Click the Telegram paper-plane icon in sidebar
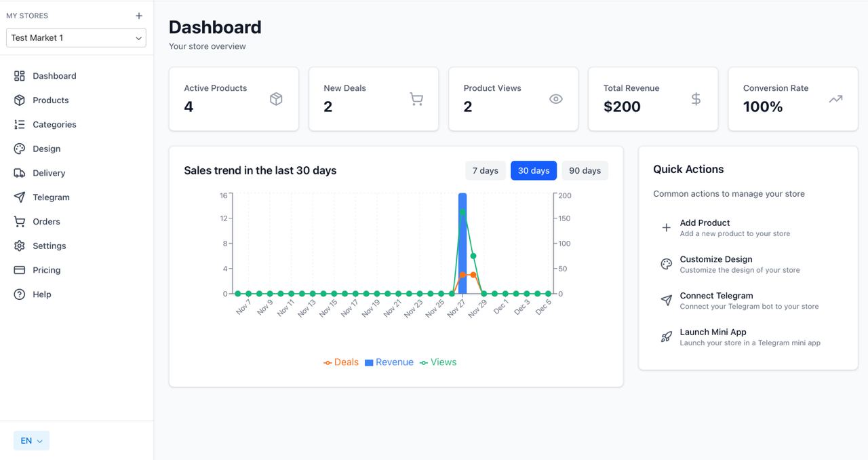Screen dimensions: 868x460 [x=20, y=197]
